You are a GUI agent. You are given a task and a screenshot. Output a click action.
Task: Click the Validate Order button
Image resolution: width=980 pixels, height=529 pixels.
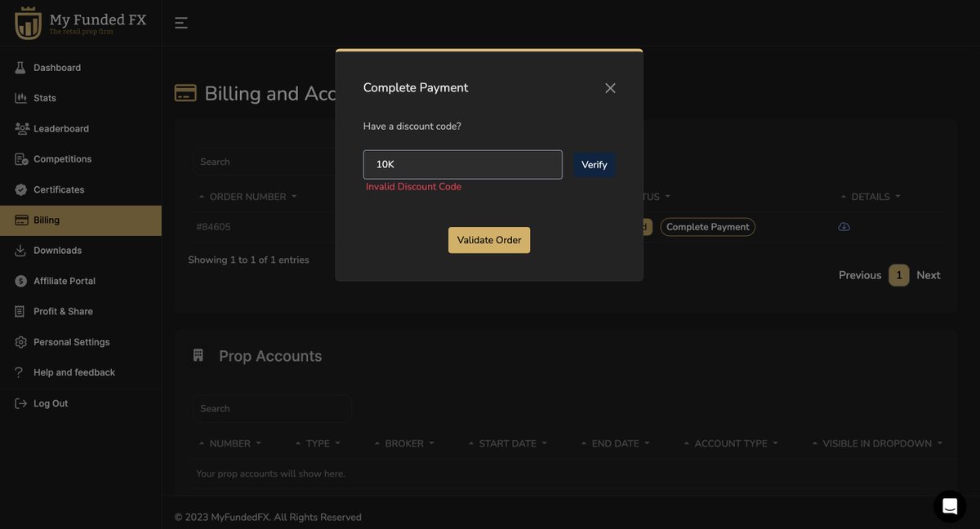pyautogui.click(x=489, y=240)
